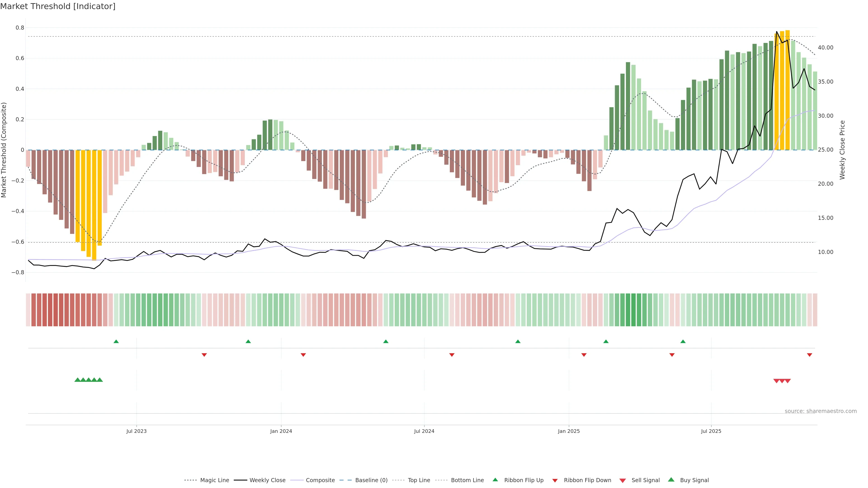Toggle Baseline (0) legend entry

[x=371, y=480]
